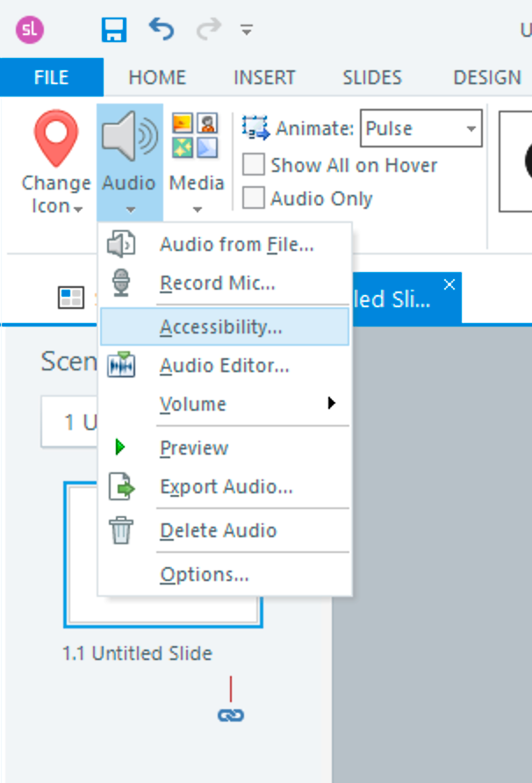
Task: Choose Record Mic microphone option
Action: click(217, 284)
